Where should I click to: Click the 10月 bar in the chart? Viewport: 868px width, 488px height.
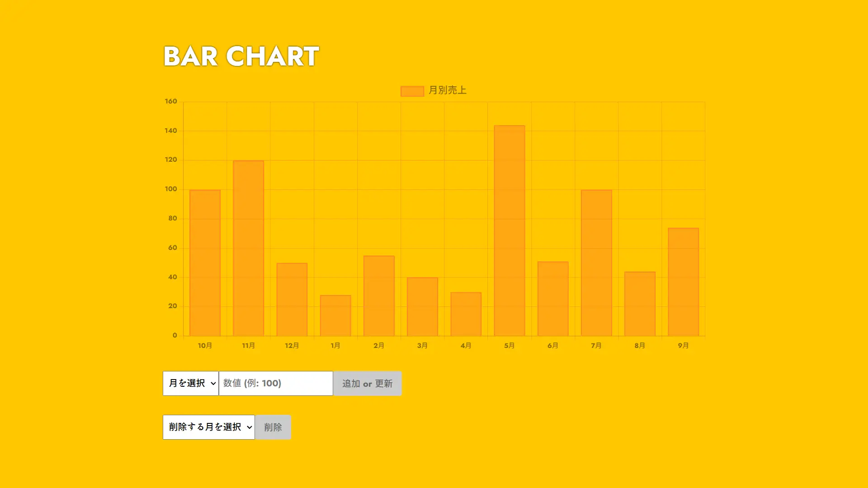205,263
